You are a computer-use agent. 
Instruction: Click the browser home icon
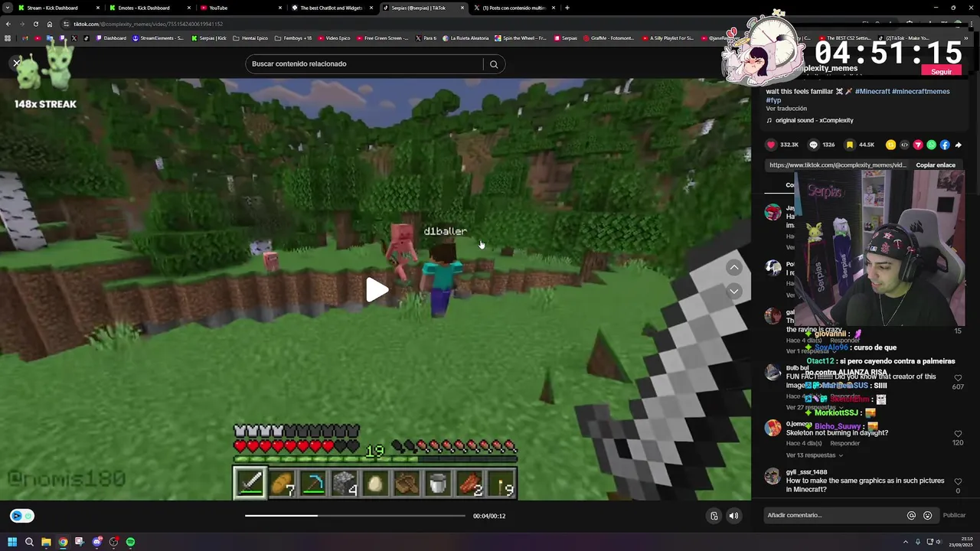point(50,24)
